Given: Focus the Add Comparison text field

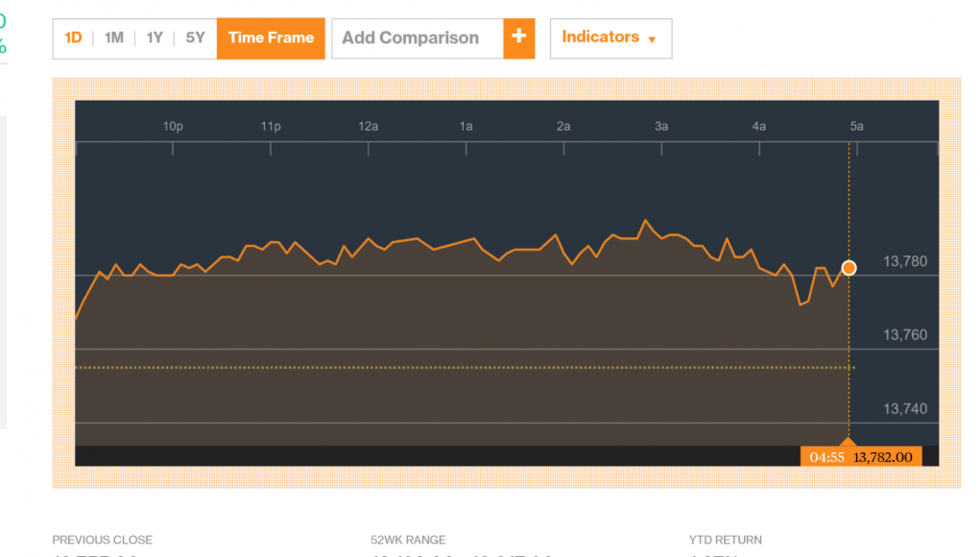Looking at the screenshot, I should click(x=418, y=38).
